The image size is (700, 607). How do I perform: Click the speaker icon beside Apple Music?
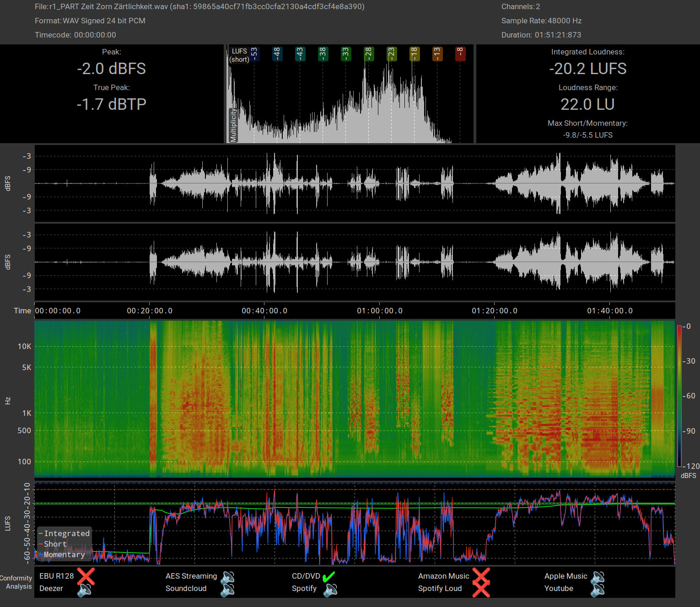click(598, 576)
